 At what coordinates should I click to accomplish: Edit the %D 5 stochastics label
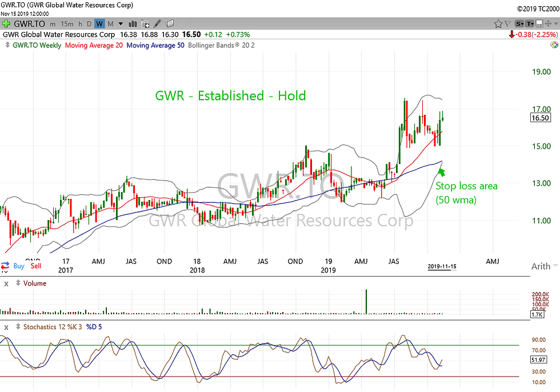(94, 327)
